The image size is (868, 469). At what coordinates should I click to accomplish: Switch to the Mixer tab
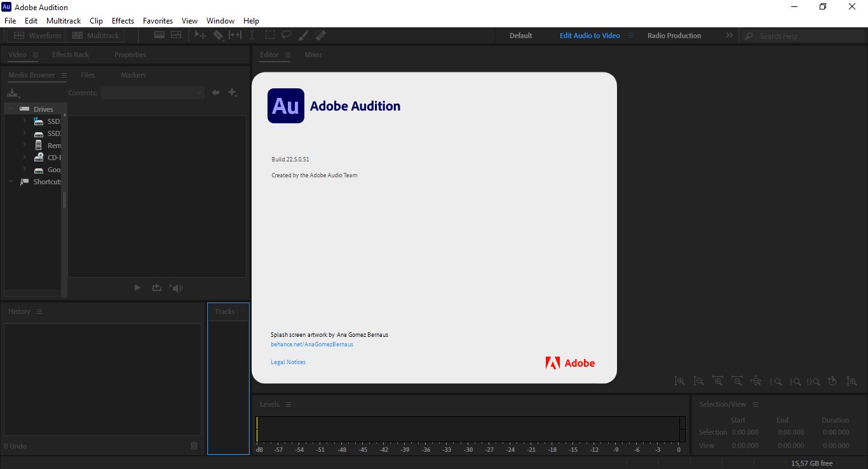click(x=313, y=55)
